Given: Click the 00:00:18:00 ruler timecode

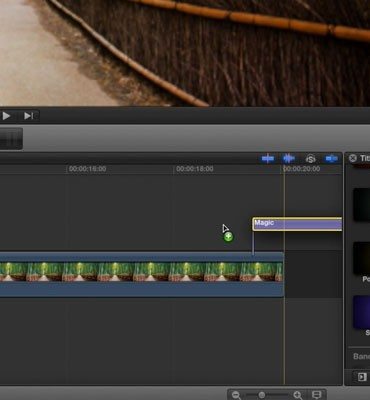Looking at the screenshot, I should [195, 169].
